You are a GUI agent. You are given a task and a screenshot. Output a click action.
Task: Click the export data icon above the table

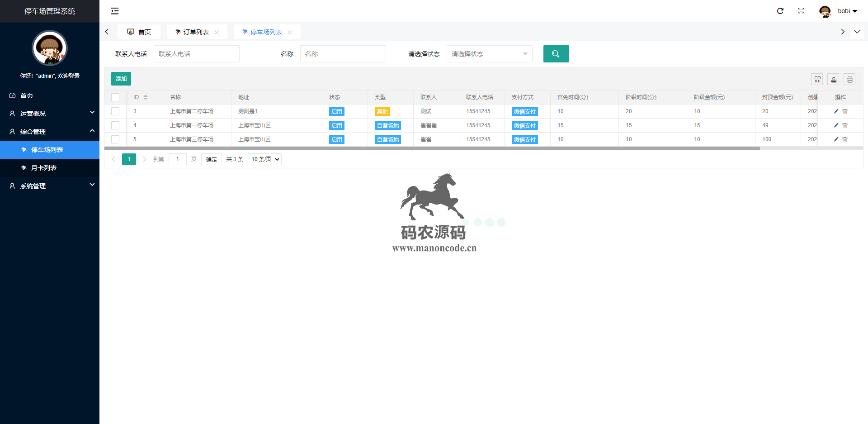[x=834, y=79]
